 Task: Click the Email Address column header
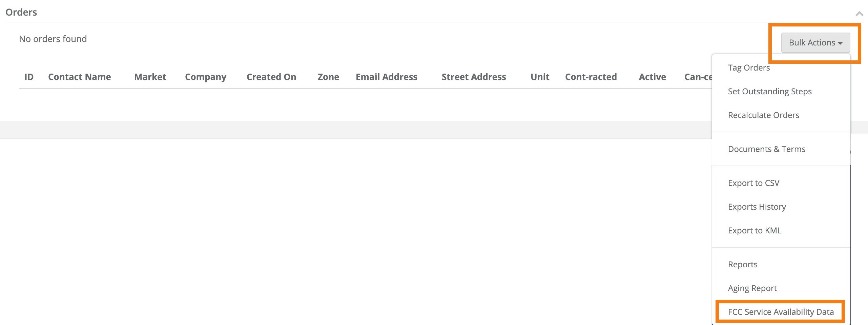click(387, 77)
